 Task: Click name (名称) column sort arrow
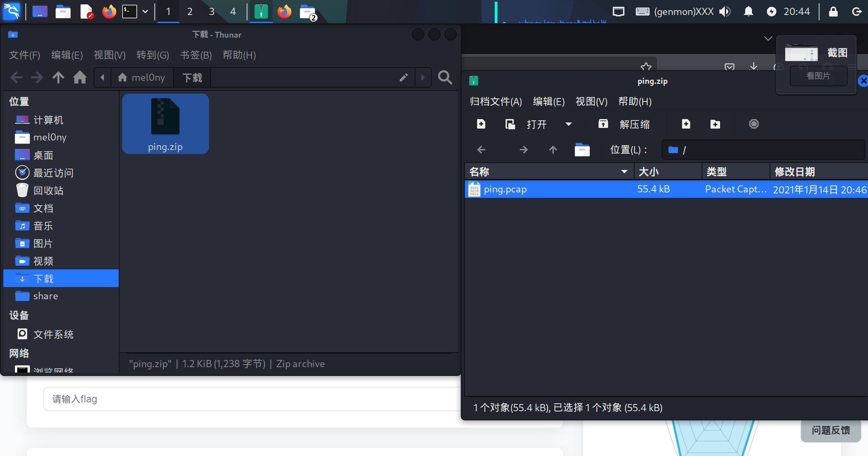pos(624,172)
